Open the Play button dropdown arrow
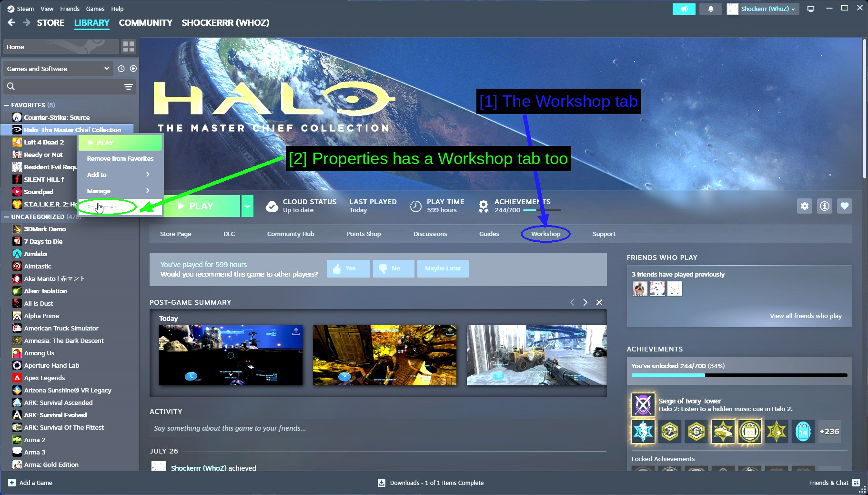 coord(247,206)
